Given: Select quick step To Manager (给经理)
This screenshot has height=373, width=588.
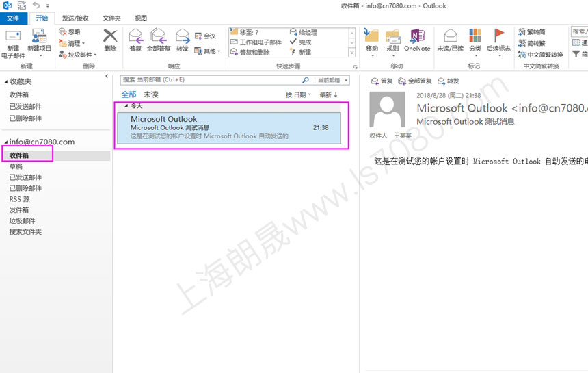Looking at the screenshot, I should [x=304, y=32].
